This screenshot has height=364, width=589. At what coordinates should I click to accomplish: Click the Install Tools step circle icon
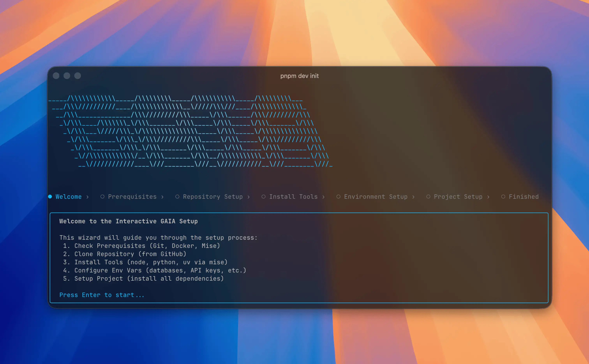click(x=264, y=197)
